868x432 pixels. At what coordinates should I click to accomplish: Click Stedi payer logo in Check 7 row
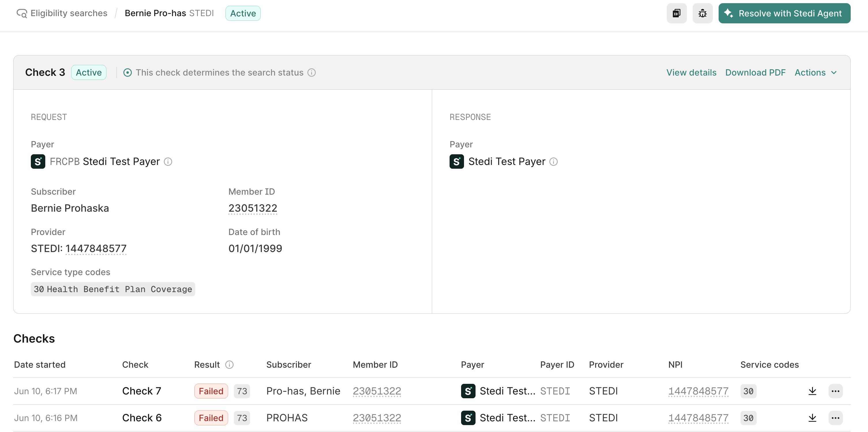pos(468,391)
